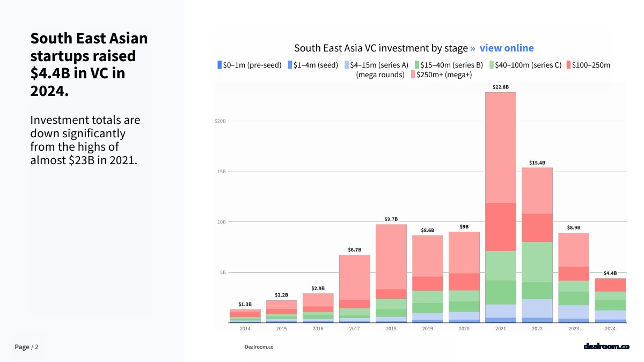
Task: Click the $100–250m mega rounds legend swatch
Action: point(569,65)
